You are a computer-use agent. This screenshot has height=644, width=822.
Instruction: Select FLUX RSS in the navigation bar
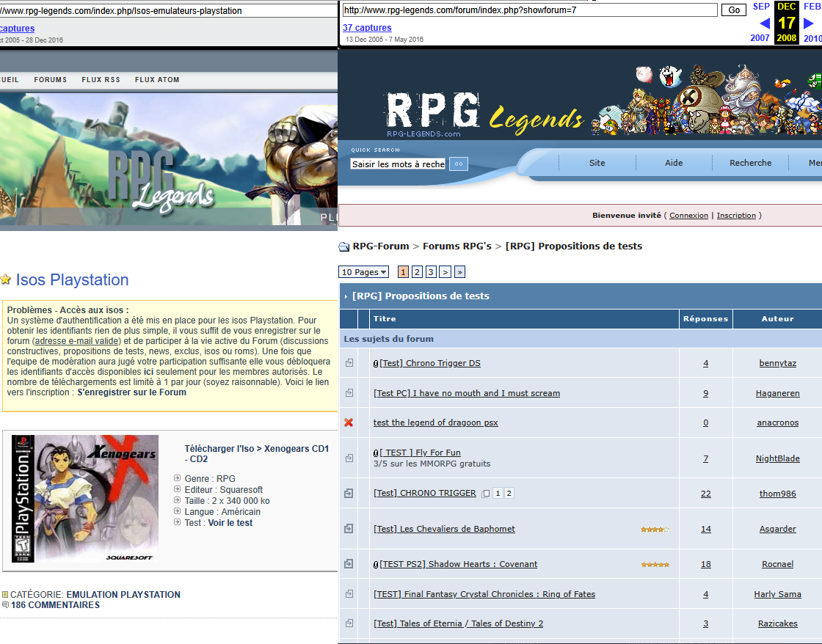(x=101, y=80)
